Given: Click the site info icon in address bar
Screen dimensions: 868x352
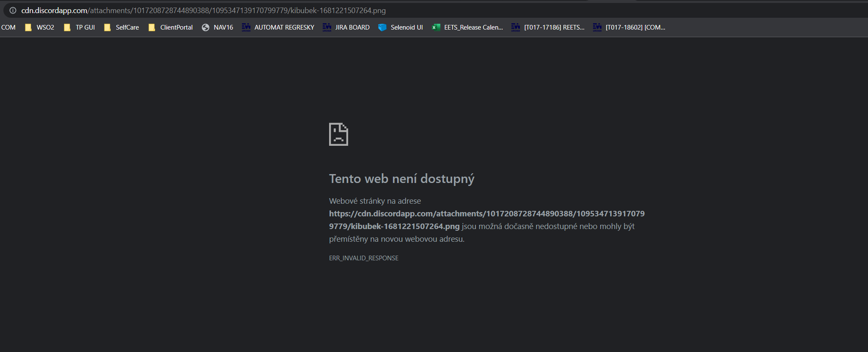Looking at the screenshot, I should 13,10.
